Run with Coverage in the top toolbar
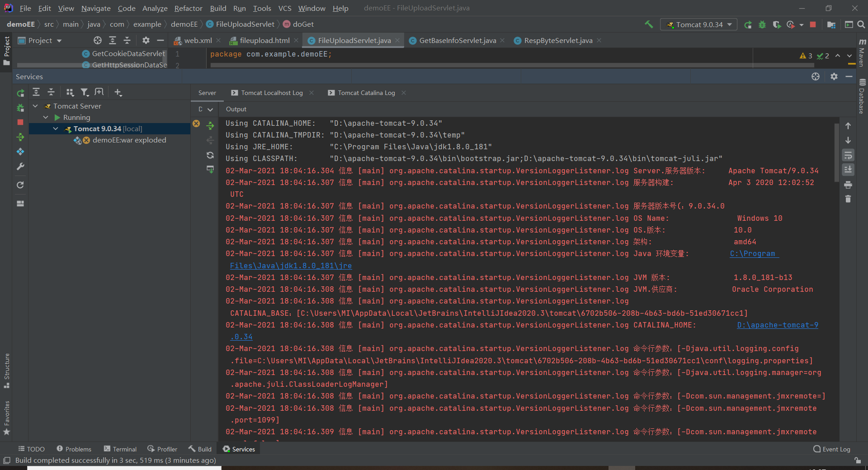Image resolution: width=868 pixels, height=470 pixels. (x=777, y=25)
